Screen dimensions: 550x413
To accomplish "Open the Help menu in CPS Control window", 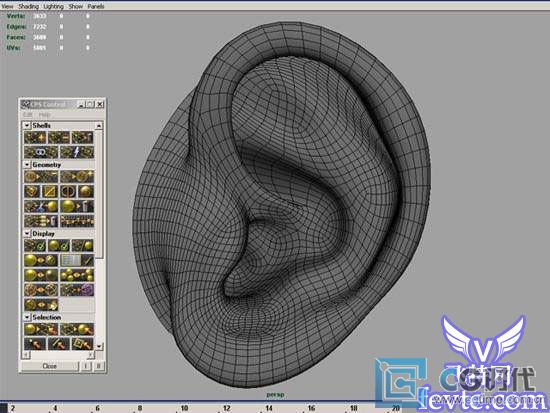I will [45, 114].
